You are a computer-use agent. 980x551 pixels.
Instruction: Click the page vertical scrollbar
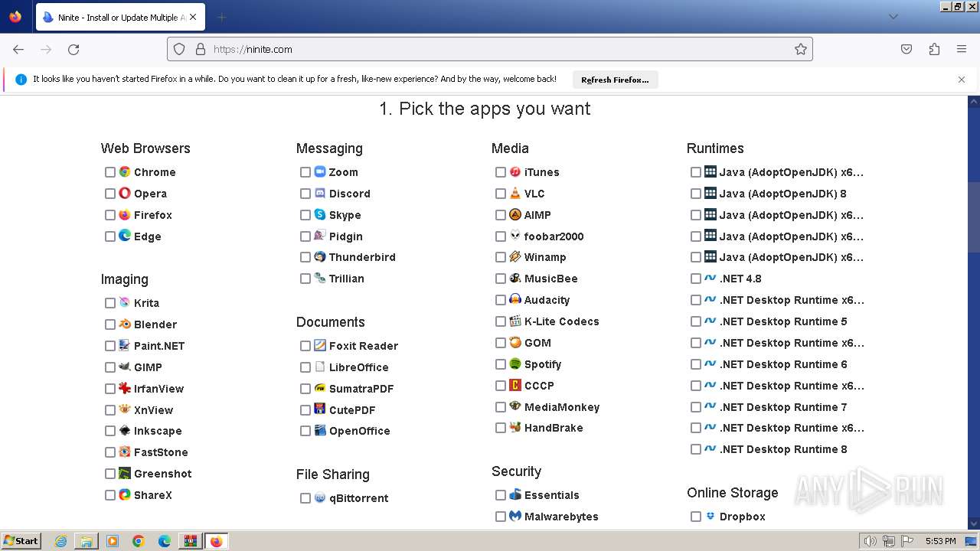(974, 217)
